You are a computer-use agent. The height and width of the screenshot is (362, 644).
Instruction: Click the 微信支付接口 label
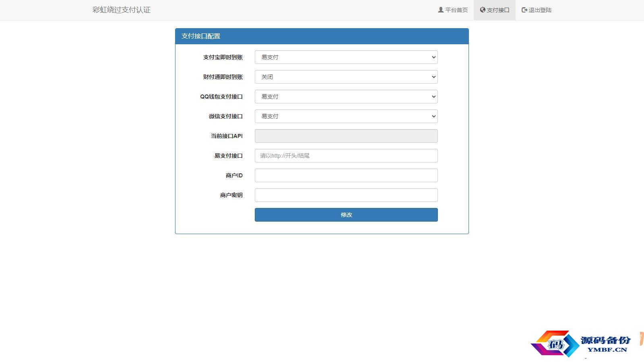(226, 116)
